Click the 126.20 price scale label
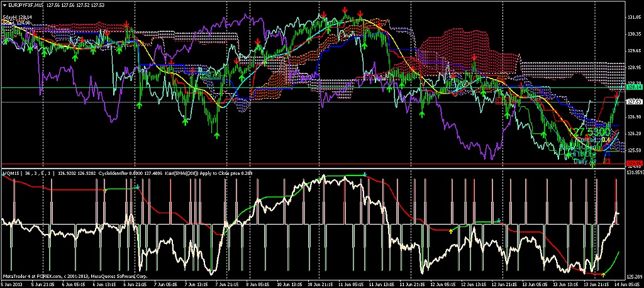Screen dimensions: 644x288 634,133
